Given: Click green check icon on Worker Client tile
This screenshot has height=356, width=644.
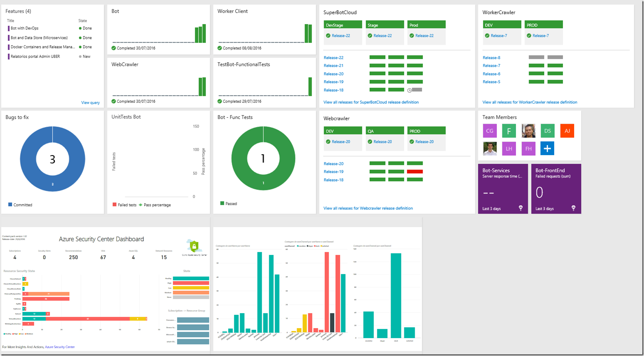Looking at the screenshot, I should coord(220,48).
